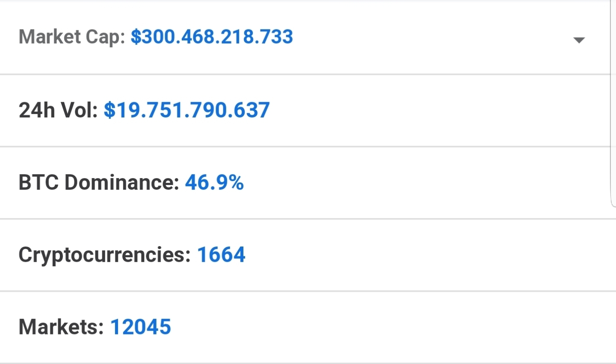Select the Markets label
The image size is (616, 364).
(x=61, y=327)
